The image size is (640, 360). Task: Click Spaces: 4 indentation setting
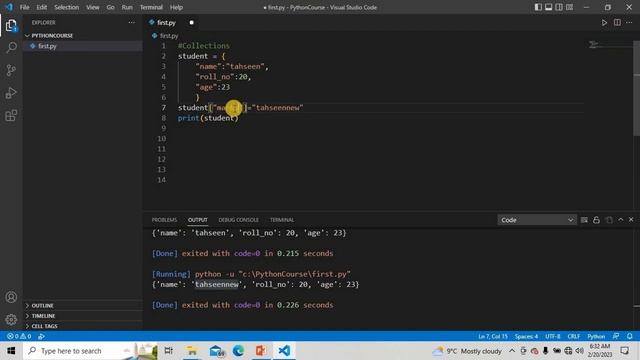click(526, 336)
